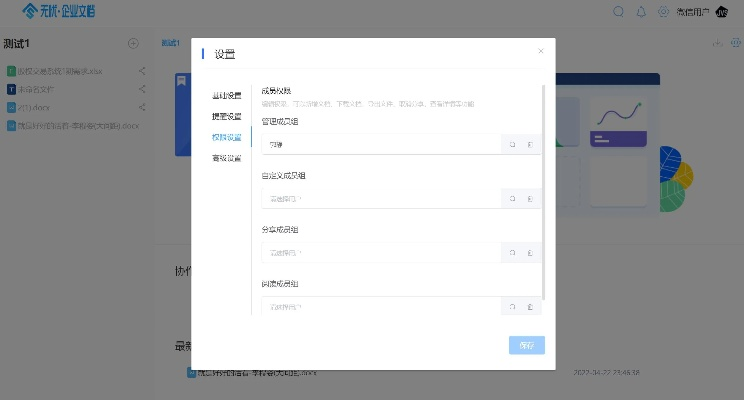Click share icon next to 2(1).docx
744x400 pixels.
142,107
